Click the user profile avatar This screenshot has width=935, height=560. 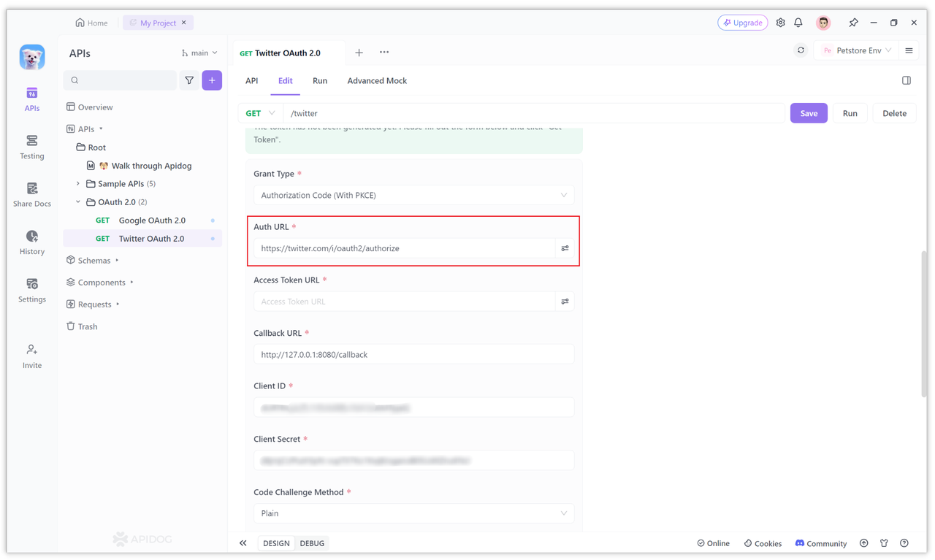[823, 23]
